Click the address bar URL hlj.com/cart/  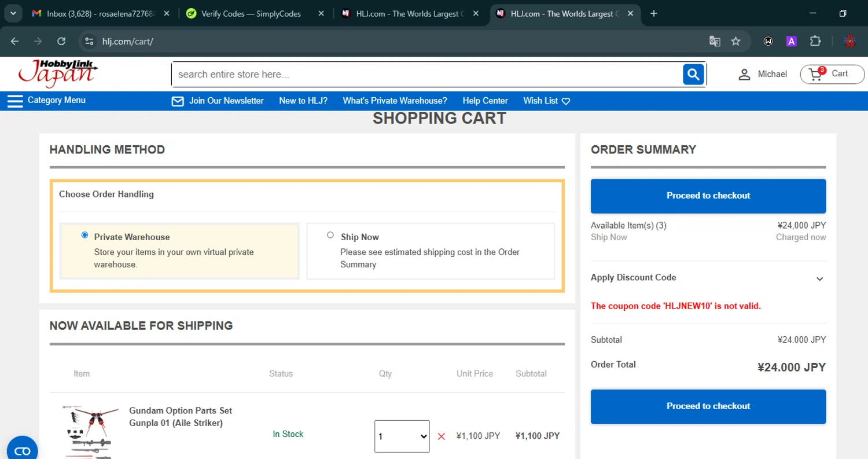point(128,41)
